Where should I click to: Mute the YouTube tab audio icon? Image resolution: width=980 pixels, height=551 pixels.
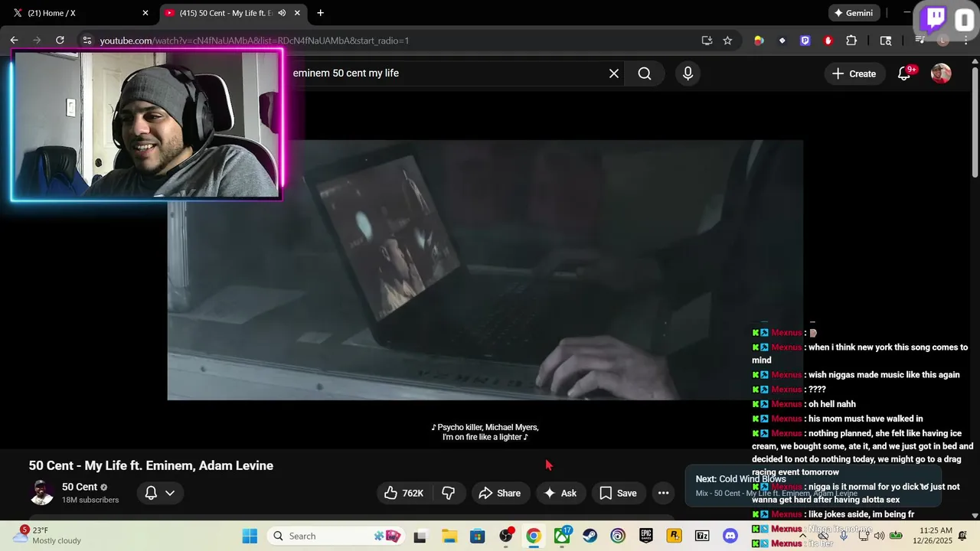coord(282,13)
